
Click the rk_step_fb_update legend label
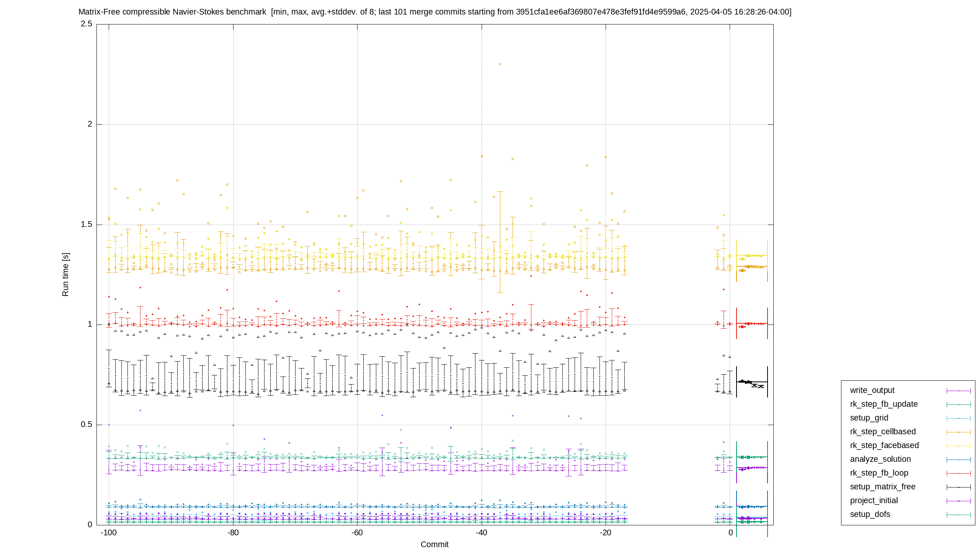[884, 404]
